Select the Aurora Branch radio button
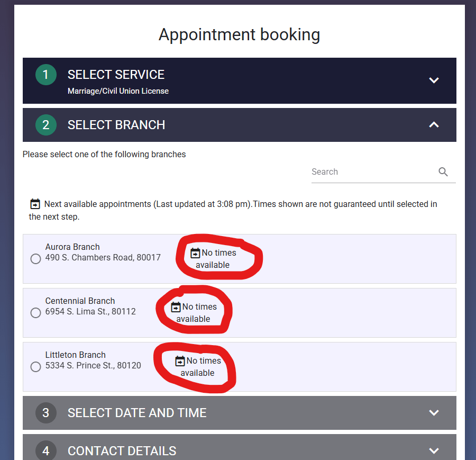This screenshot has width=476, height=460. 36,259
